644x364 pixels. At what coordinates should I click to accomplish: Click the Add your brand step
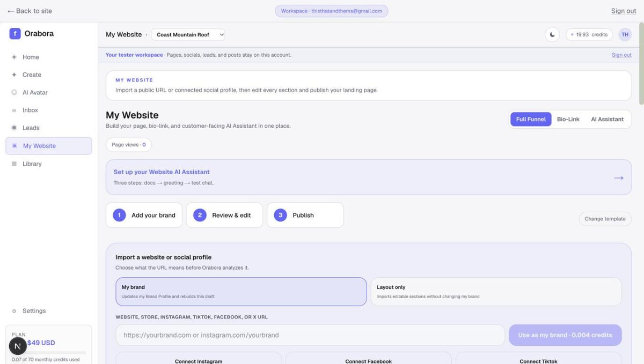coord(144,215)
